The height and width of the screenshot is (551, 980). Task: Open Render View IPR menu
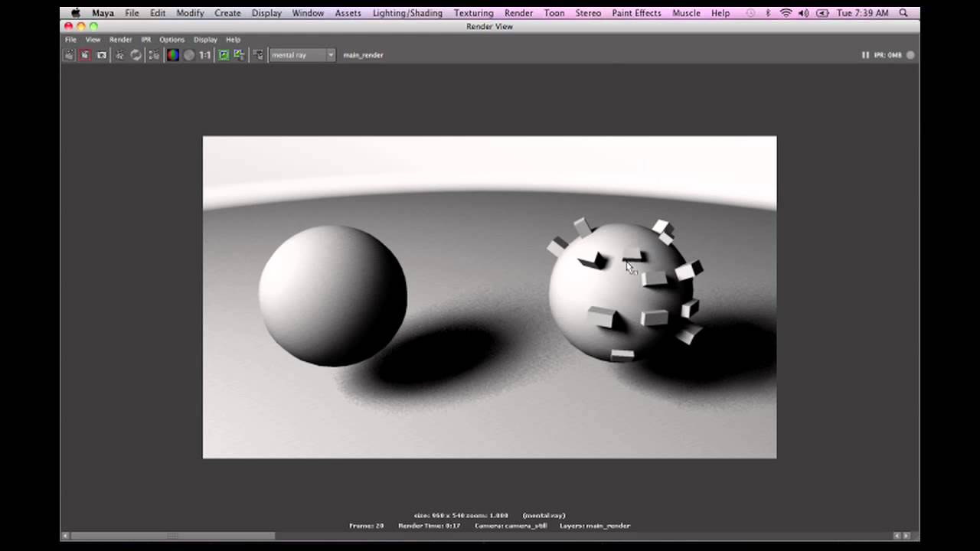(145, 40)
